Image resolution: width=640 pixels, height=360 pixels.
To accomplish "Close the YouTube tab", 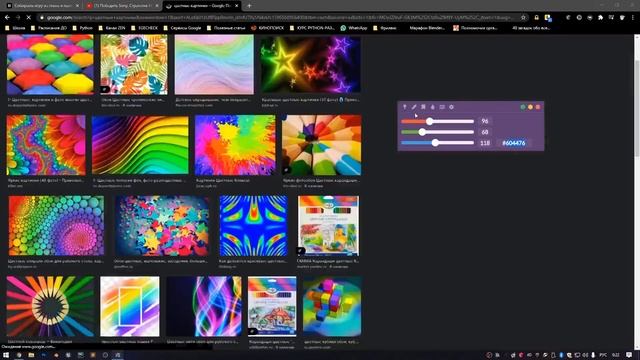I will pos(156,6).
